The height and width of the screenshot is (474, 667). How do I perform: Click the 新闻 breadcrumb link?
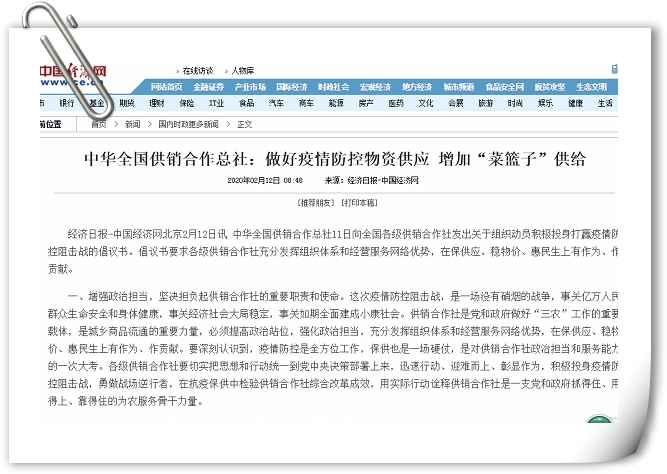pos(132,124)
